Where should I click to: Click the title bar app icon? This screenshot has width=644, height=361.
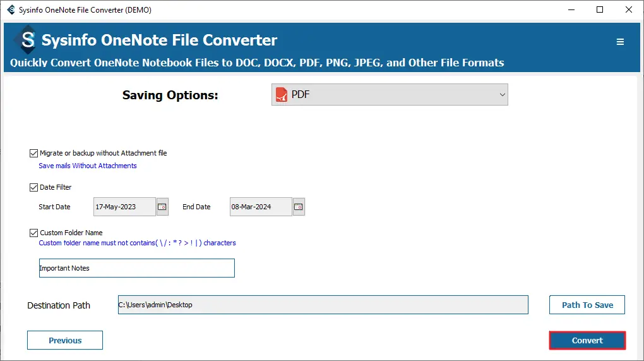pos(11,9)
